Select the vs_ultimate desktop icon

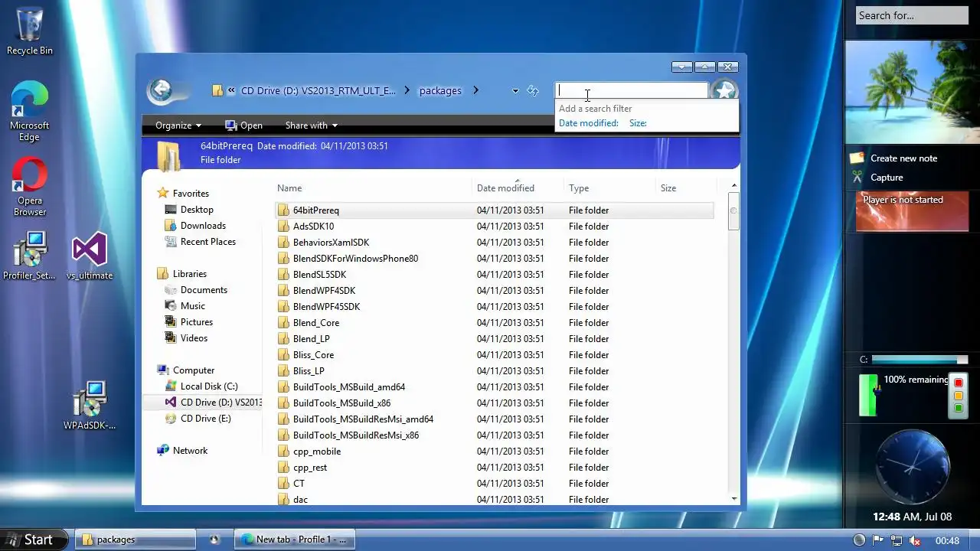(x=90, y=256)
